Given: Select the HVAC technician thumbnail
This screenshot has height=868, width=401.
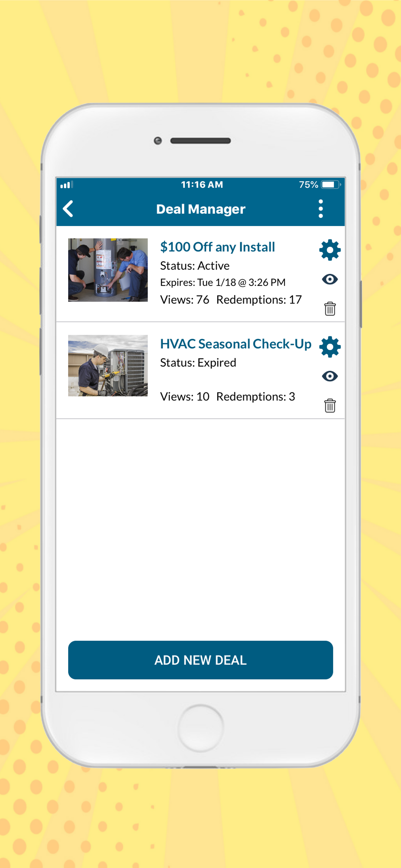Looking at the screenshot, I should [x=108, y=365].
